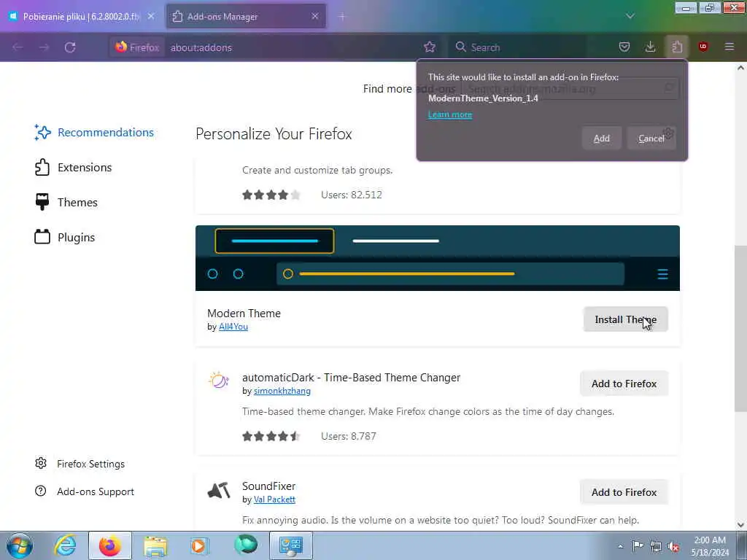The image size is (747, 560).
Task: Open the uBlock Origin extension icon
Action: pos(703,47)
